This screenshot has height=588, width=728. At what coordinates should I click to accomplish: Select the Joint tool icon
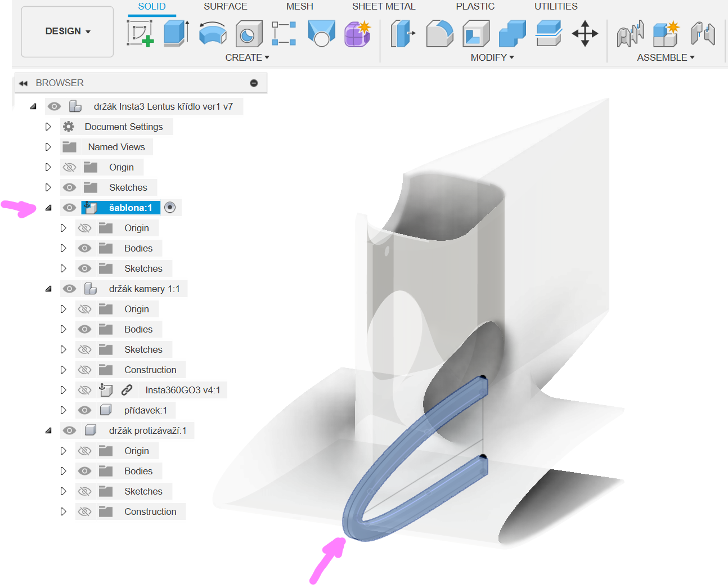click(x=630, y=34)
